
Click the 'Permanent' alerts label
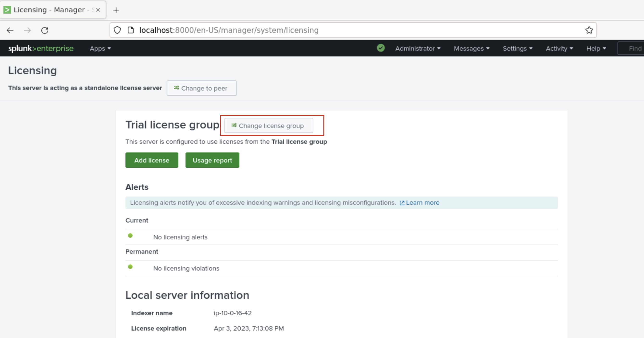pyautogui.click(x=142, y=252)
